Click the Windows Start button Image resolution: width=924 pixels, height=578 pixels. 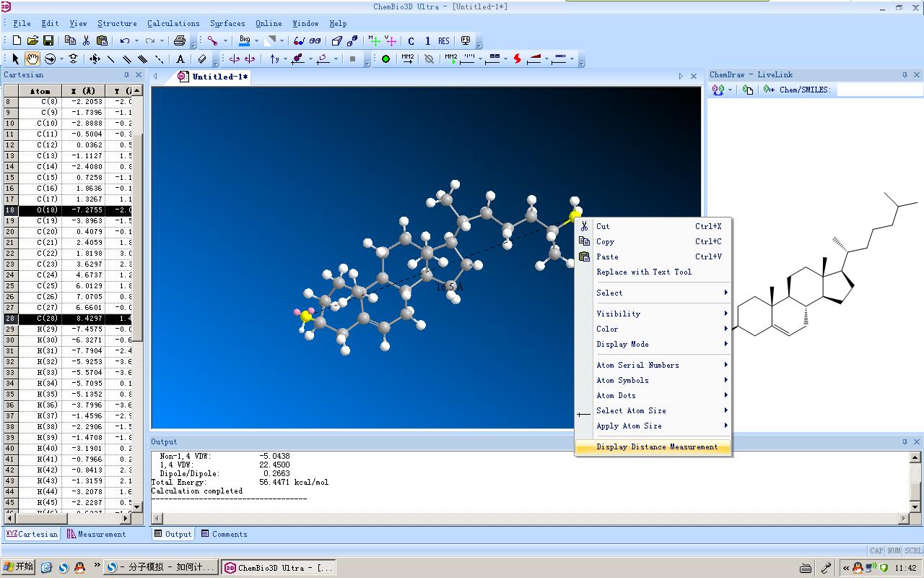19,567
